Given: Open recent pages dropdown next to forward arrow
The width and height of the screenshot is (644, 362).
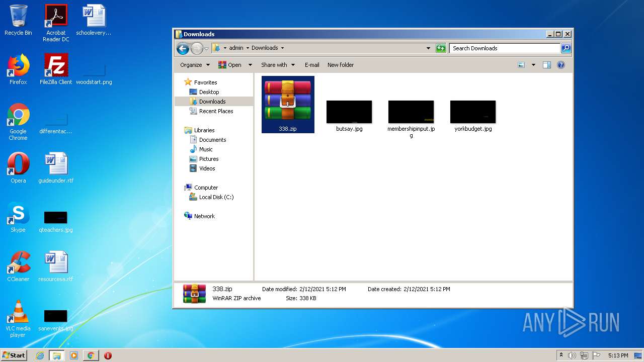Looking at the screenshot, I should (206, 48).
